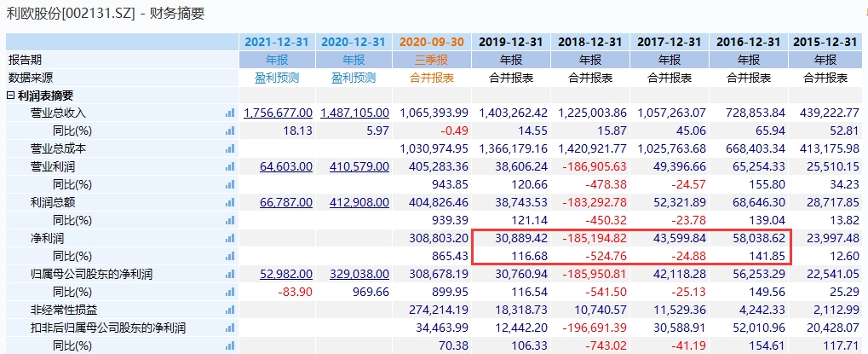The image size is (868, 354).
Task: Select the 扣非后归属母公司股东的净利润 row label
Action: pyautogui.click(x=108, y=328)
